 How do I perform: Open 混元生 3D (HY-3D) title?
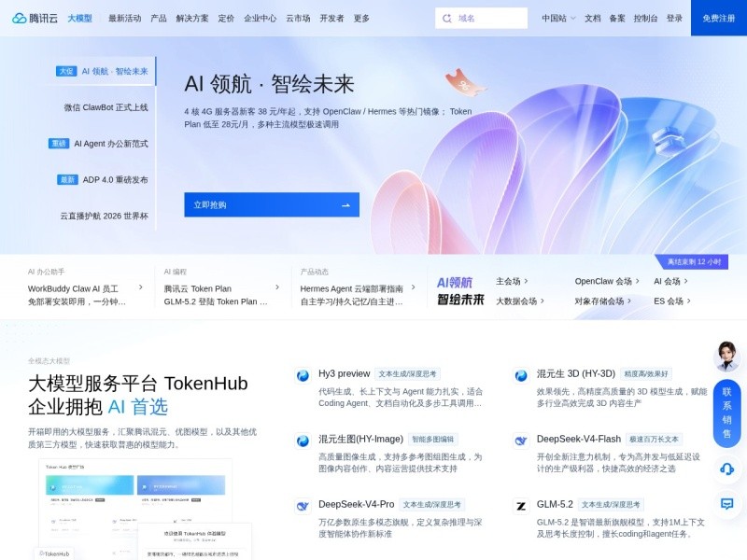click(x=576, y=374)
